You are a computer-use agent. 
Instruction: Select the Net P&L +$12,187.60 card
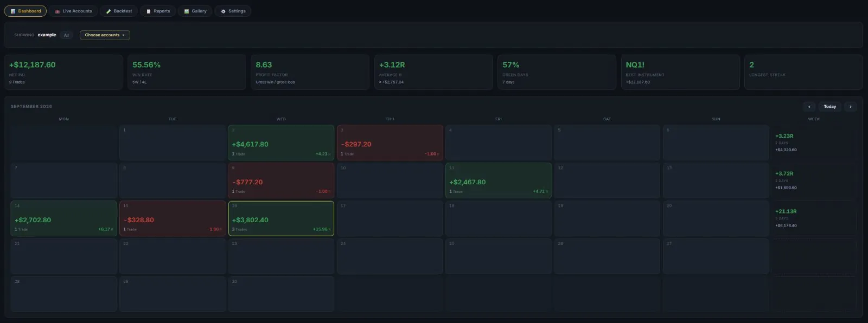[x=63, y=72]
